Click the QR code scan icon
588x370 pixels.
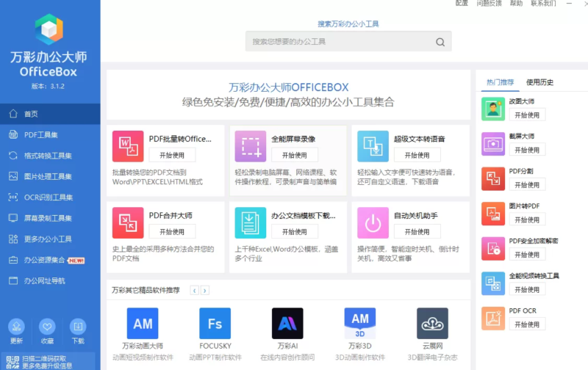(x=12, y=362)
